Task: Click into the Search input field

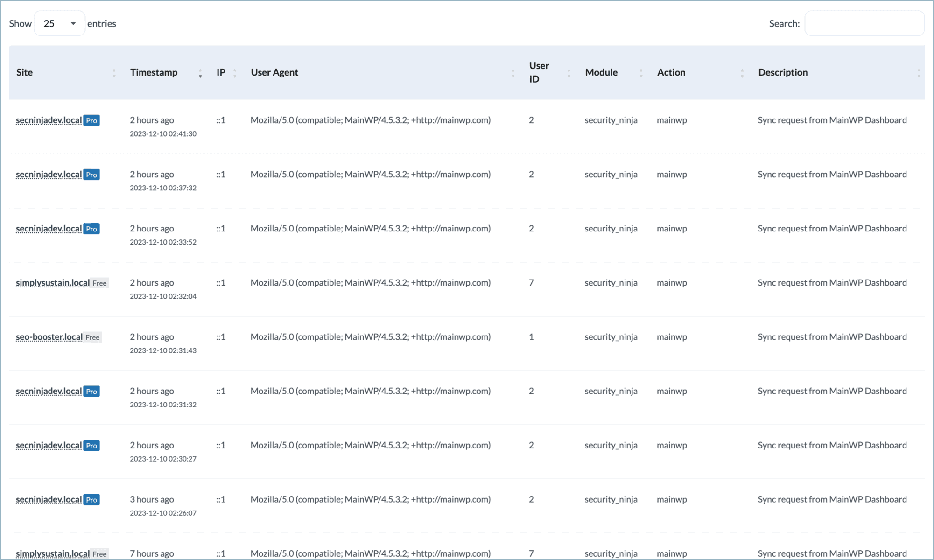Action: coord(864,23)
